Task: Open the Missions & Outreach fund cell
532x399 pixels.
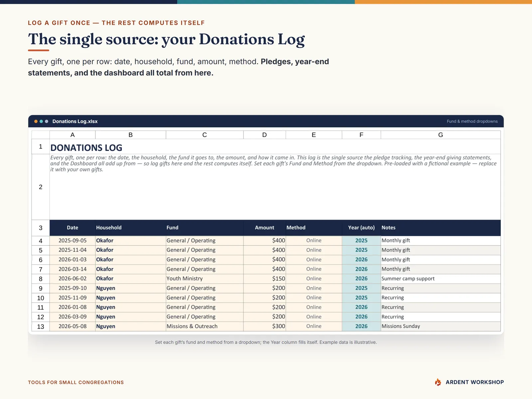Action: (x=204, y=327)
